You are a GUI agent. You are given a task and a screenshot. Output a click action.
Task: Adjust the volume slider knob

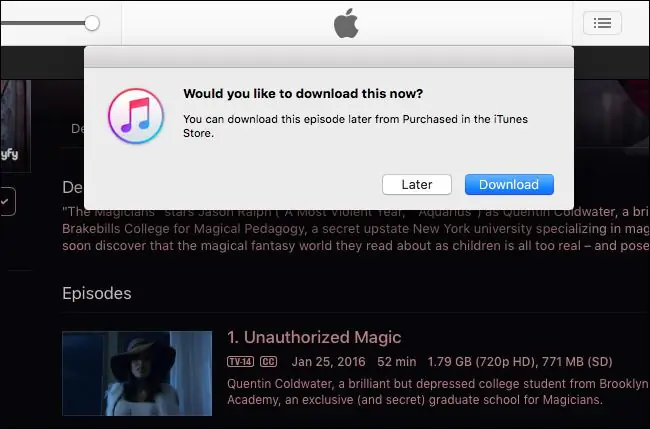point(92,22)
